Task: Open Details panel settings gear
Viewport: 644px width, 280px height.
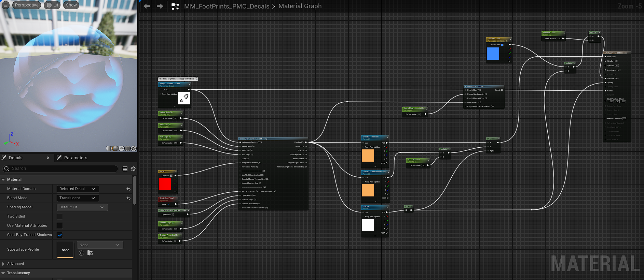Action: tap(133, 169)
